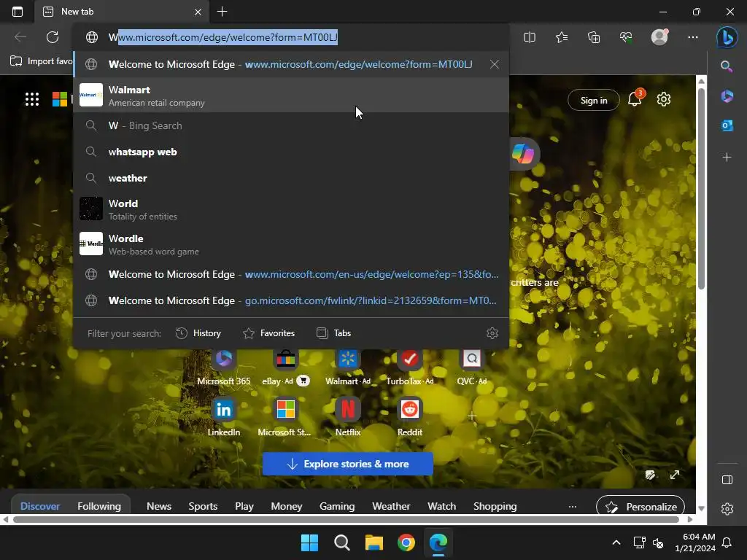The width and height of the screenshot is (747, 560).
Task: Click the expand background fullscreen icon
Action: [675, 475]
